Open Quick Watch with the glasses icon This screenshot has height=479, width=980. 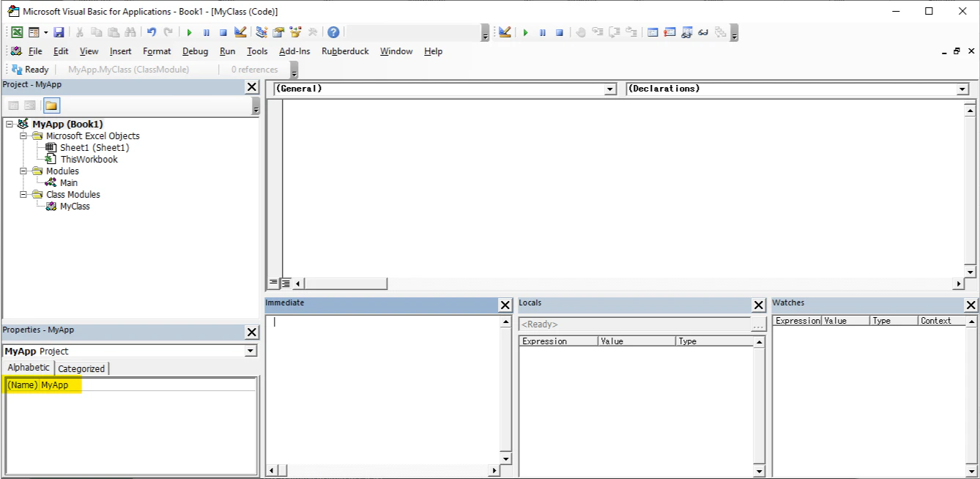(x=703, y=32)
